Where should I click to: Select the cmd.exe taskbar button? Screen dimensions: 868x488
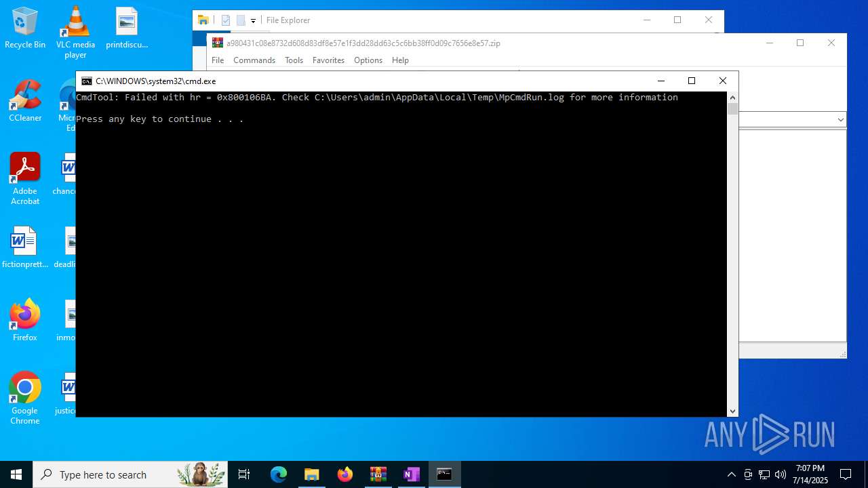click(444, 474)
